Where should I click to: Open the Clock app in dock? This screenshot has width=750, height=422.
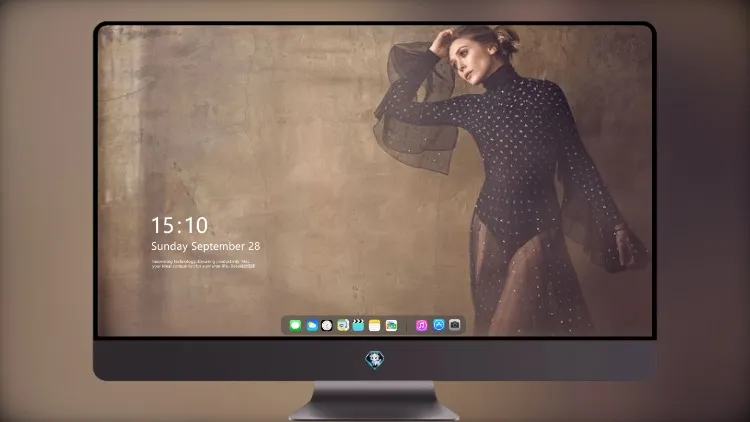[x=327, y=325]
